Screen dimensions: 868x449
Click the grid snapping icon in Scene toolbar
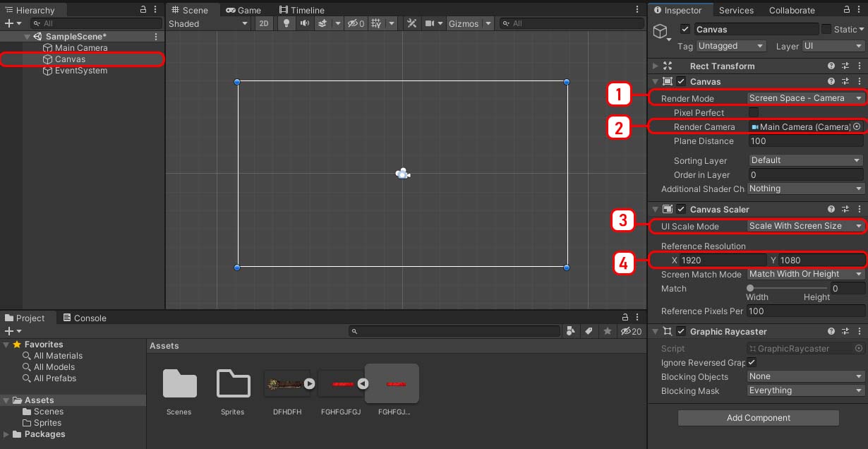click(x=375, y=23)
